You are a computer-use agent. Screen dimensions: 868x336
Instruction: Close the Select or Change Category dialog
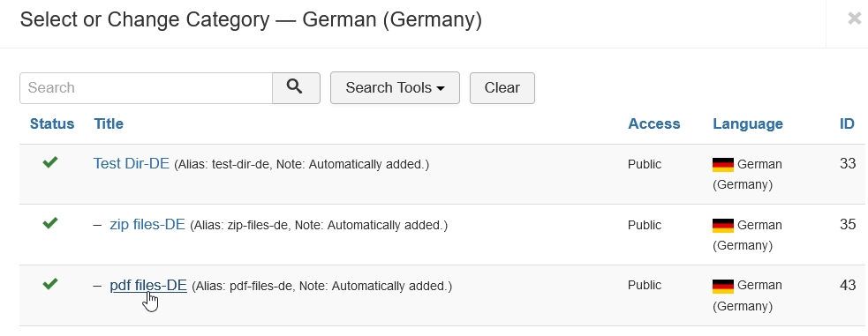click(854, 19)
